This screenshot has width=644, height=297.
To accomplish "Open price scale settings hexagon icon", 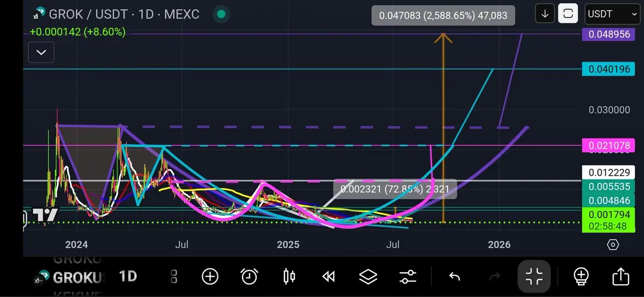I will (x=613, y=245).
